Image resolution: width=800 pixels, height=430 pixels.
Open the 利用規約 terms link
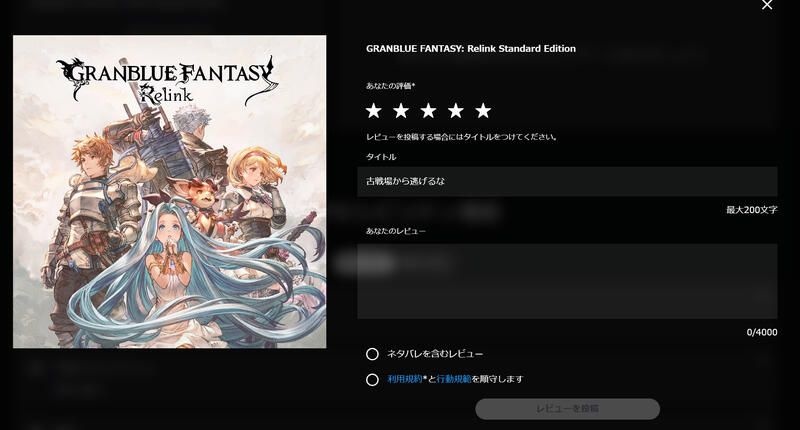[x=405, y=379]
